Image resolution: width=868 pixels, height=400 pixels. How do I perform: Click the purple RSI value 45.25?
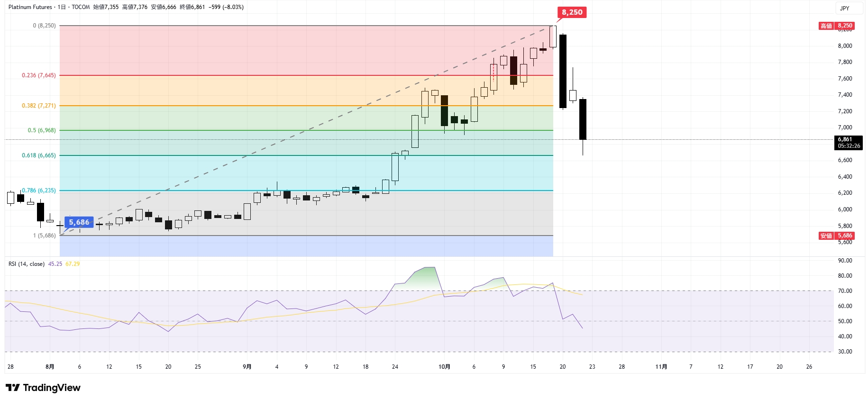55,264
